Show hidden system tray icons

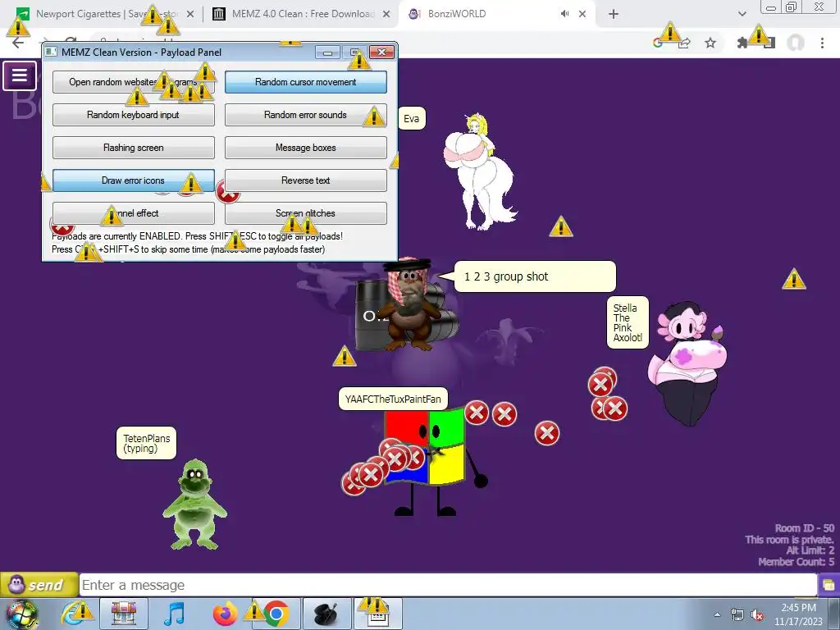point(717,614)
